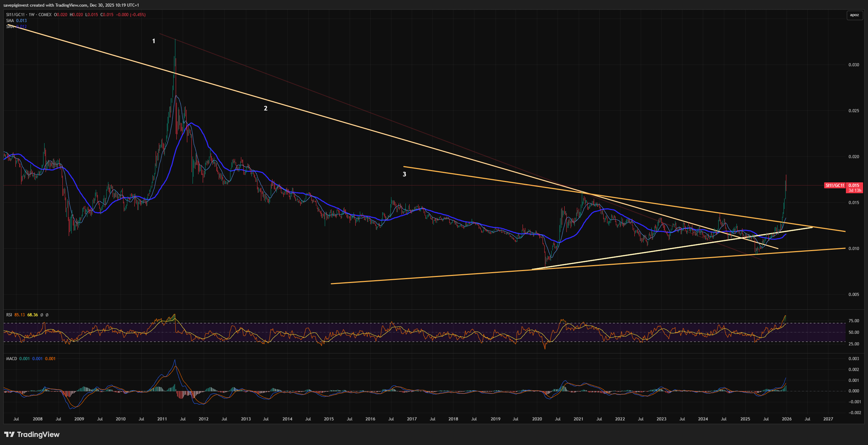Click the RSI 75.00 scale level label
The image size is (868, 445).
coord(854,321)
